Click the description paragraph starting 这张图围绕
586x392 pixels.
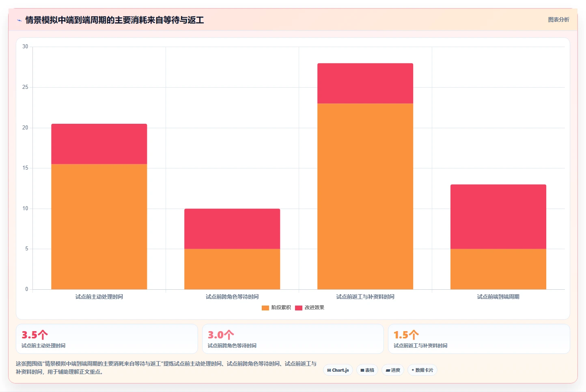tap(166, 368)
